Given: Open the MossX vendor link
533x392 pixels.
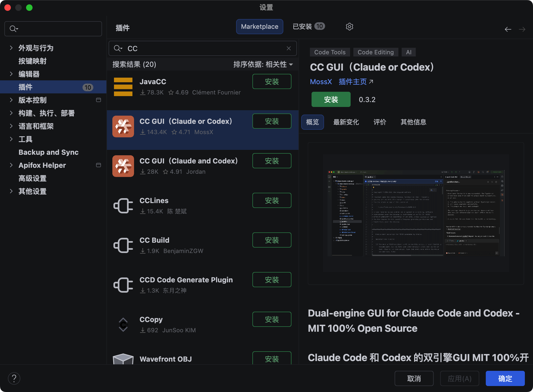Looking at the screenshot, I should point(321,82).
